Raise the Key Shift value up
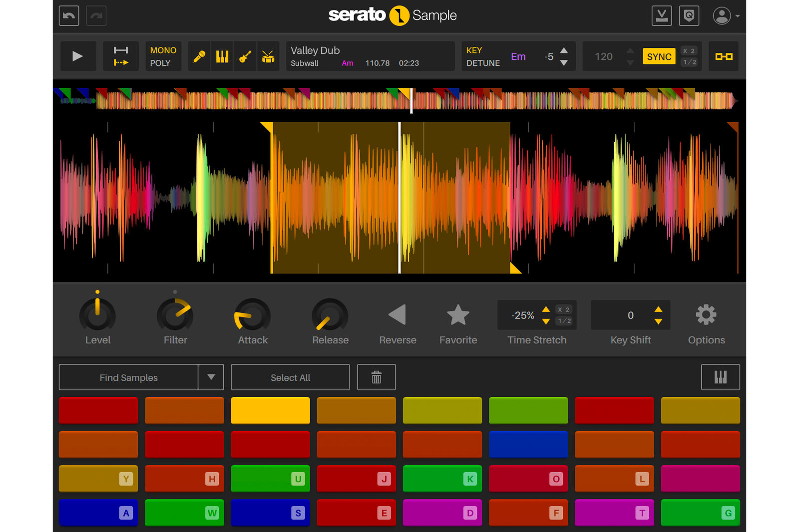The width and height of the screenshot is (799, 532). (x=658, y=309)
